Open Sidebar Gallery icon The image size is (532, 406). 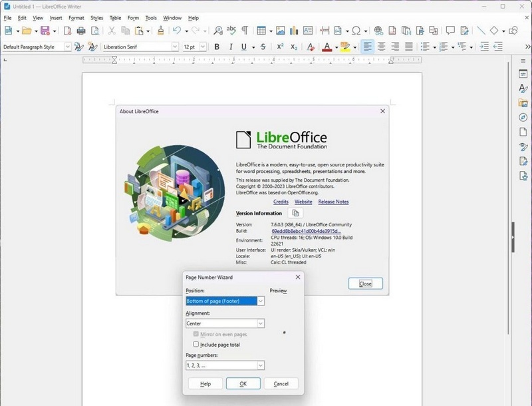coord(523,103)
